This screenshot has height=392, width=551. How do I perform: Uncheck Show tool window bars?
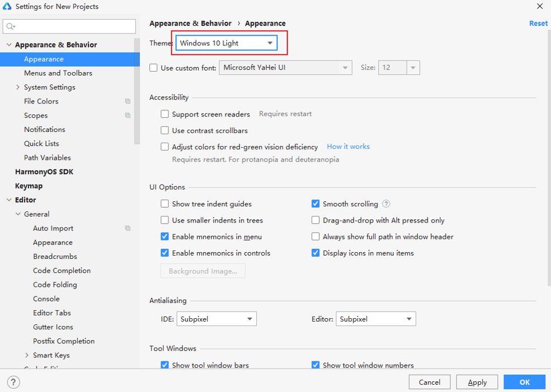(x=164, y=365)
